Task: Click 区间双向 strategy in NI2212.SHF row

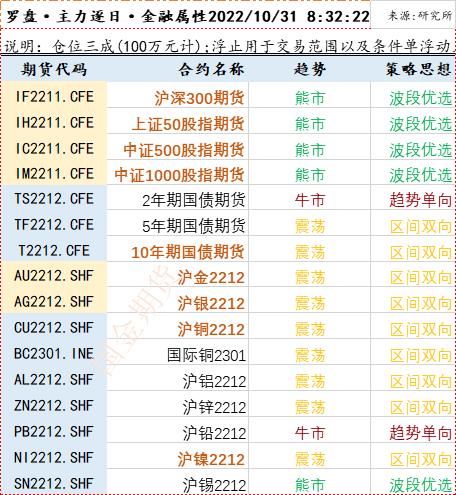Action: point(421,459)
